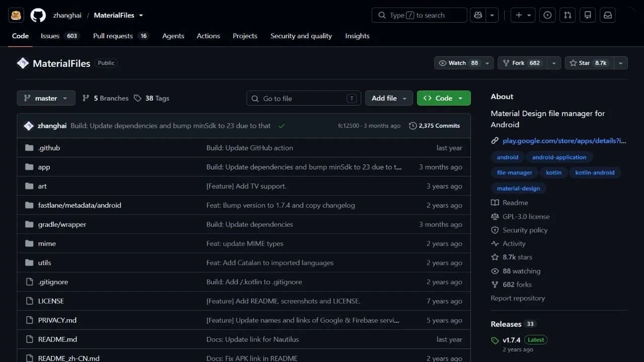Click the file icon for PRIVACY.md

29,320
